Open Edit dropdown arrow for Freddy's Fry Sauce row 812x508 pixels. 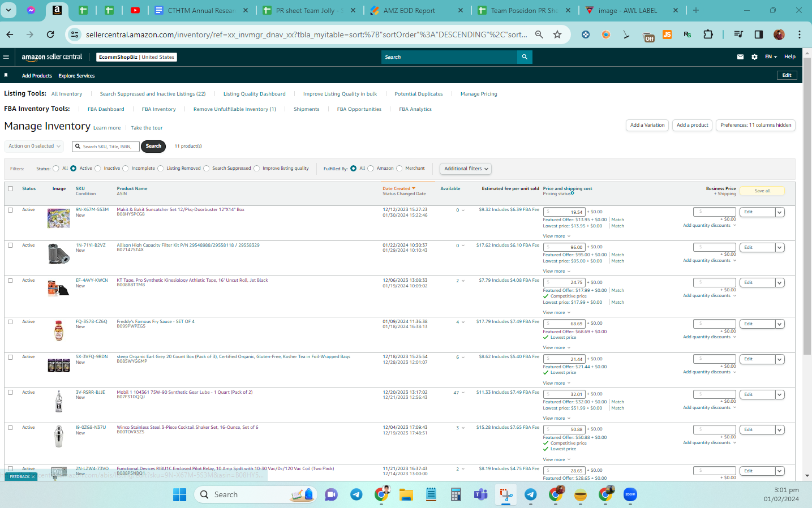coord(780,324)
